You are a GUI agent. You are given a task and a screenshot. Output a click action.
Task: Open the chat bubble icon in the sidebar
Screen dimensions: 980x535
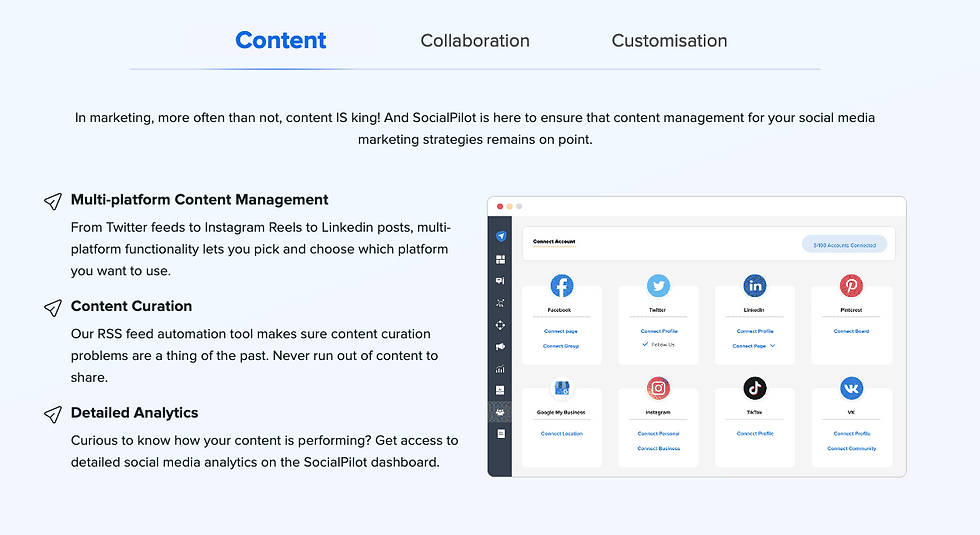(x=500, y=281)
